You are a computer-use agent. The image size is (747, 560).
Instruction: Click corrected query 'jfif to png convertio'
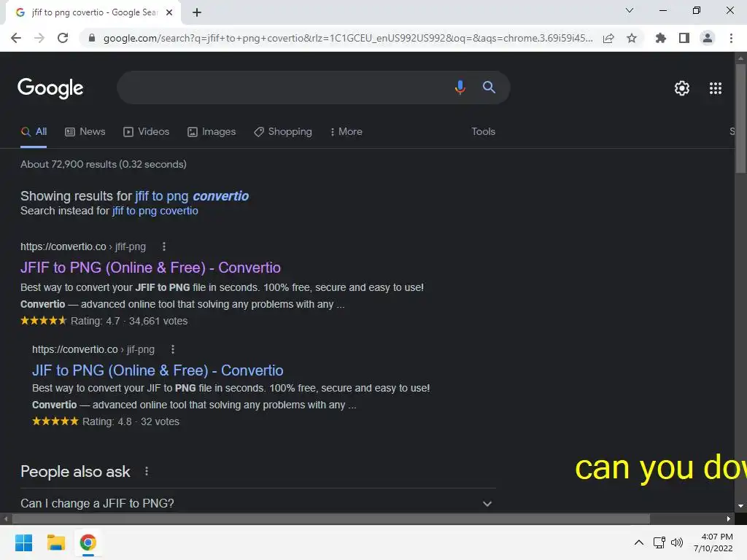point(192,196)
